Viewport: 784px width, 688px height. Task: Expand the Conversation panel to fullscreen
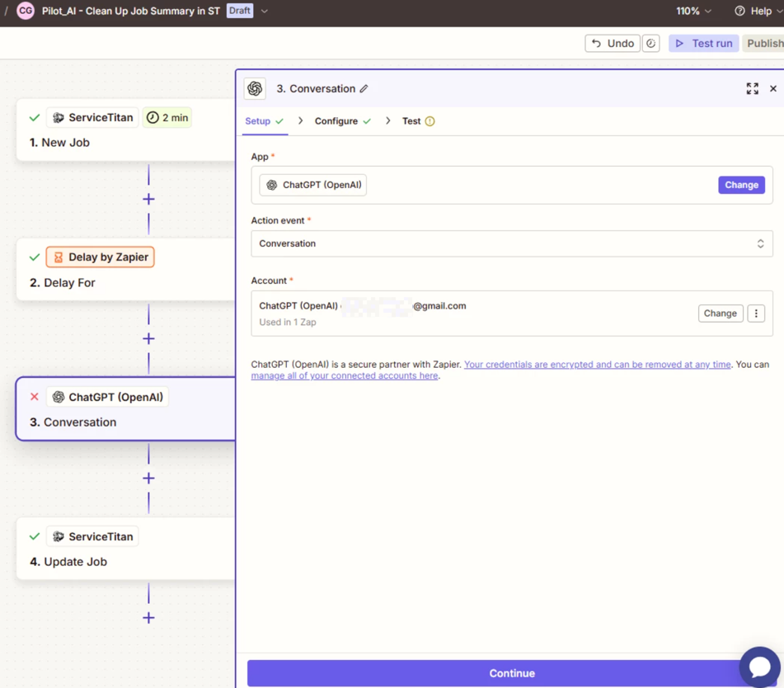pyautogui.click(x=752, y=88)
